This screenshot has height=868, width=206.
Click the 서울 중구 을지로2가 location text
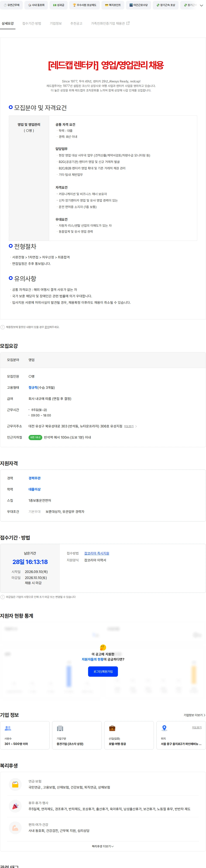(181, 744)
